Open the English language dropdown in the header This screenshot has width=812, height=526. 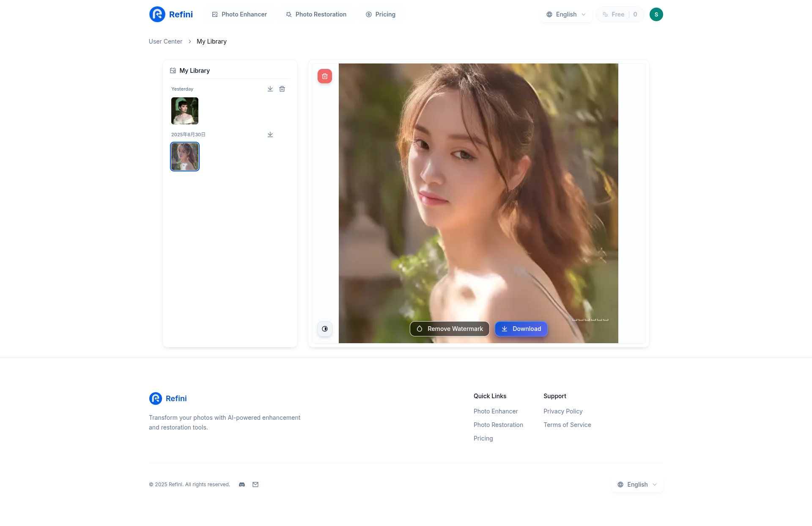coord(566,14)
